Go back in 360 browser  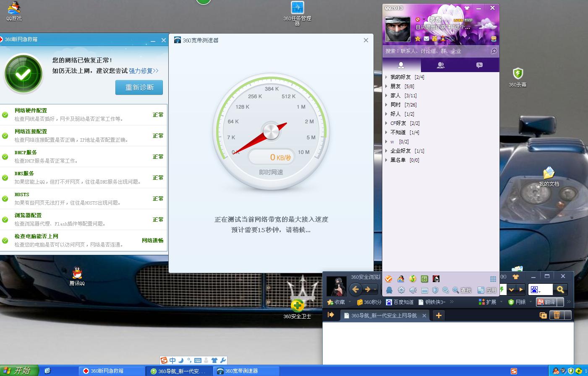[x=355, y=289]
